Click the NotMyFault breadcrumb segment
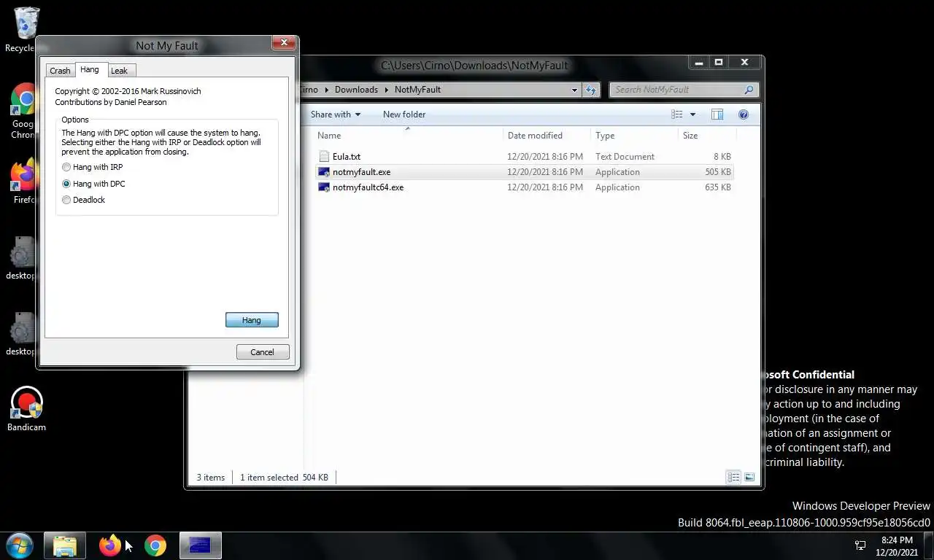 click(x=417, y=90)
